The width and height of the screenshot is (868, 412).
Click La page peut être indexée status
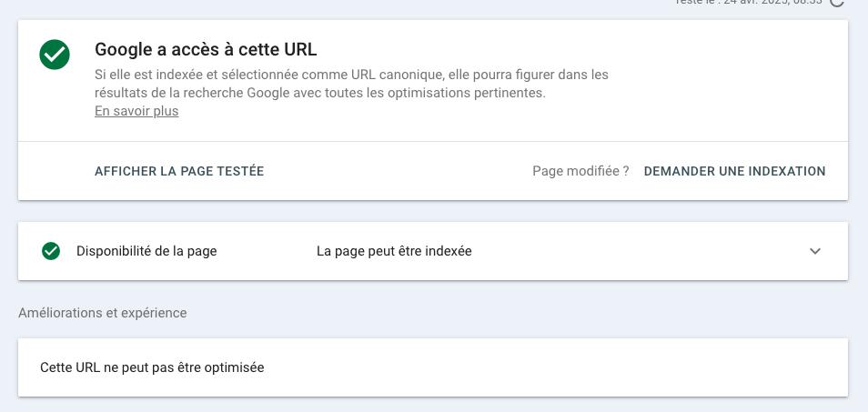394,251
